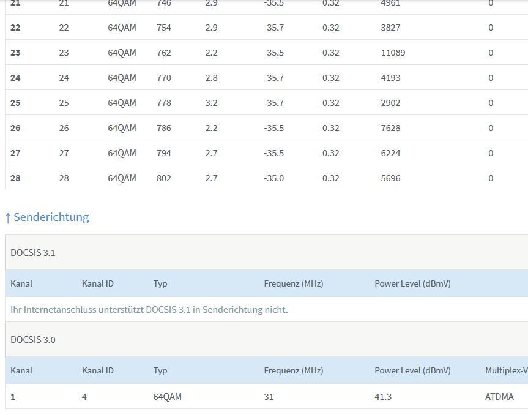
Task: Click bold channel number 22
Action: tap(15, 28)
